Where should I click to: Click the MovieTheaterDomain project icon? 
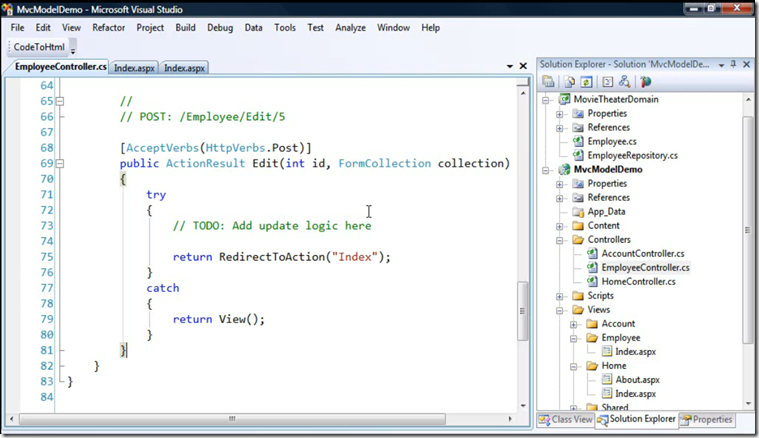564,99
